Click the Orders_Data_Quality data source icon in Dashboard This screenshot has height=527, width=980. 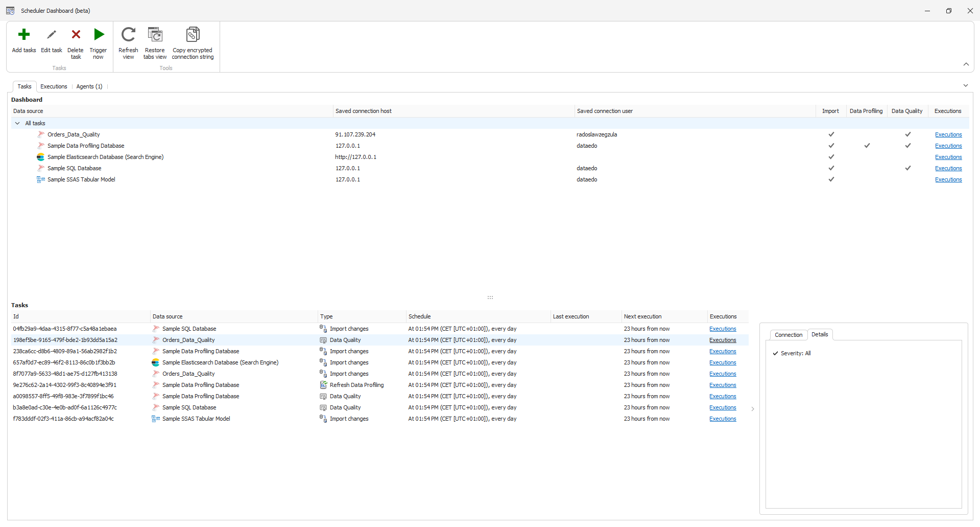pos(41,134)
